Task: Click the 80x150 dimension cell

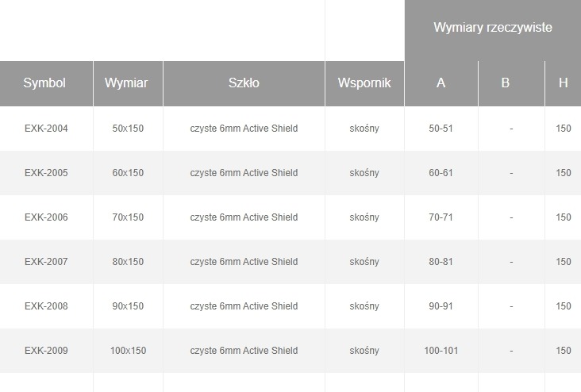Action: [x=128, y=262]
